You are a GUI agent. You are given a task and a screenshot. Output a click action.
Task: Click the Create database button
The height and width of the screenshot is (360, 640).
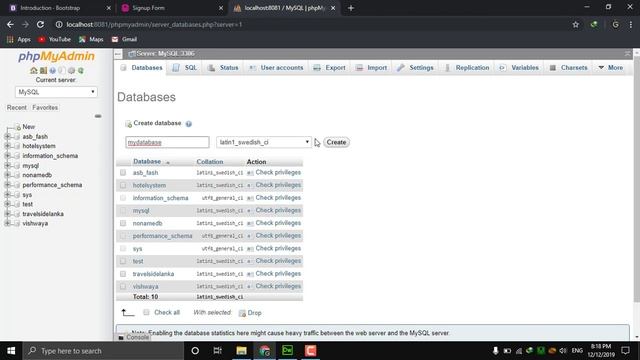[x=336, y=142]
